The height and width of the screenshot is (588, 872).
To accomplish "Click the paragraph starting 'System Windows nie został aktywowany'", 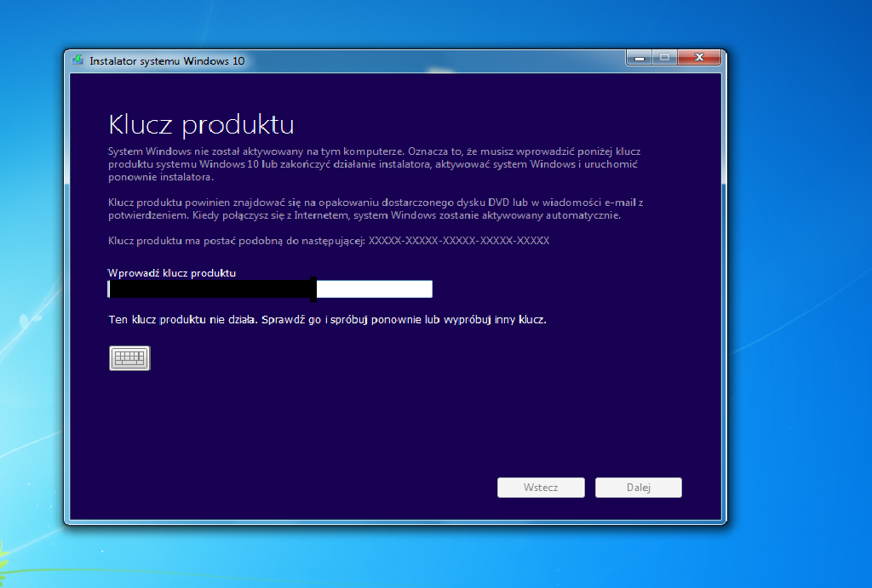I will pos(375,164).
